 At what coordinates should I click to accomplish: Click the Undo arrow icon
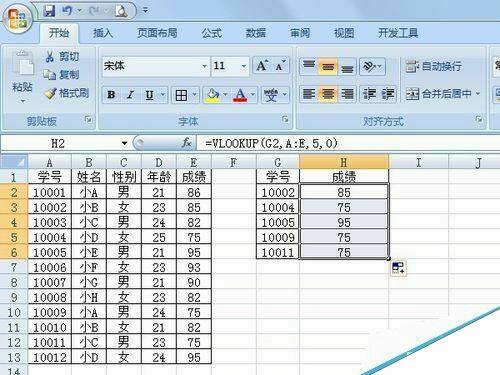tap(67, 11)
